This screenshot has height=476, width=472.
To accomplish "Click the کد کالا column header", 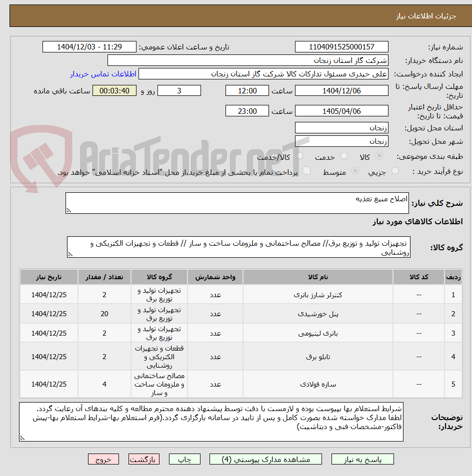I will pyautogui.click(x=418, y=277).
